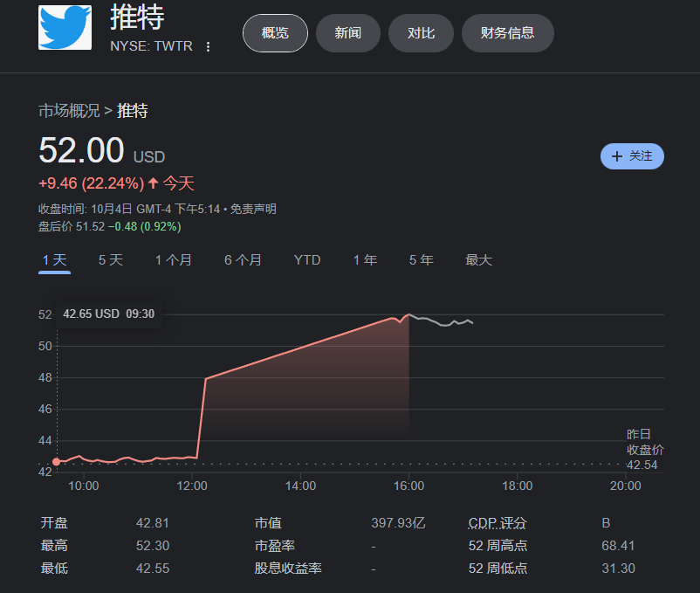Viewport: 700px width, 593px height.
Task: Switch chart to 5 天 range
Action: tap(111, 260)
